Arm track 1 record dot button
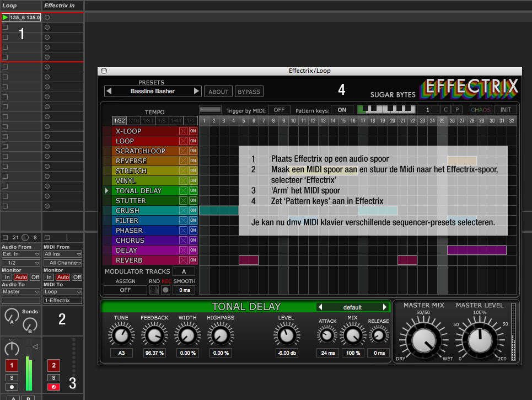 click(12, 387)
